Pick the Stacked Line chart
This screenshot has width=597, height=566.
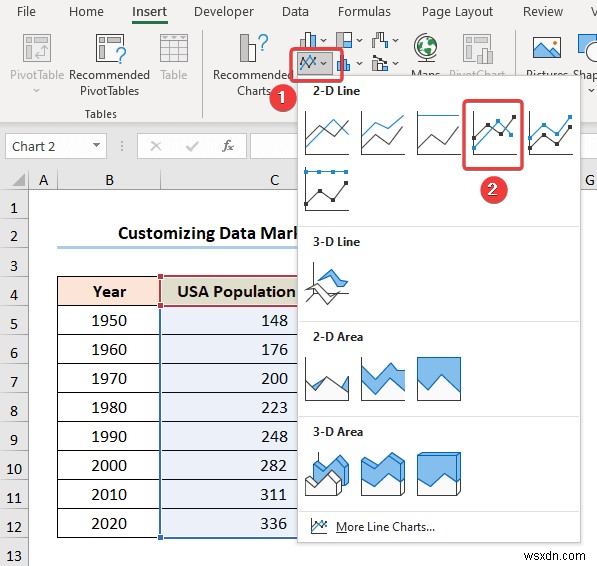pos(383,133)
